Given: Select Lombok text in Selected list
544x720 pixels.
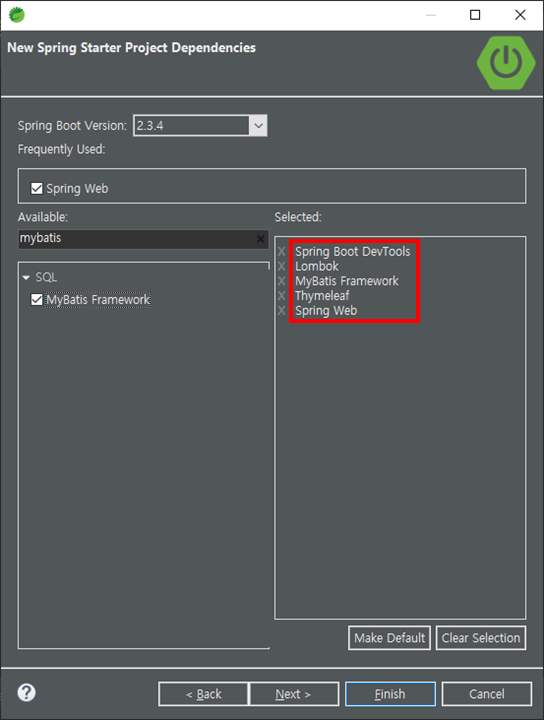Looking at the screenshot, I should point(317,266).
